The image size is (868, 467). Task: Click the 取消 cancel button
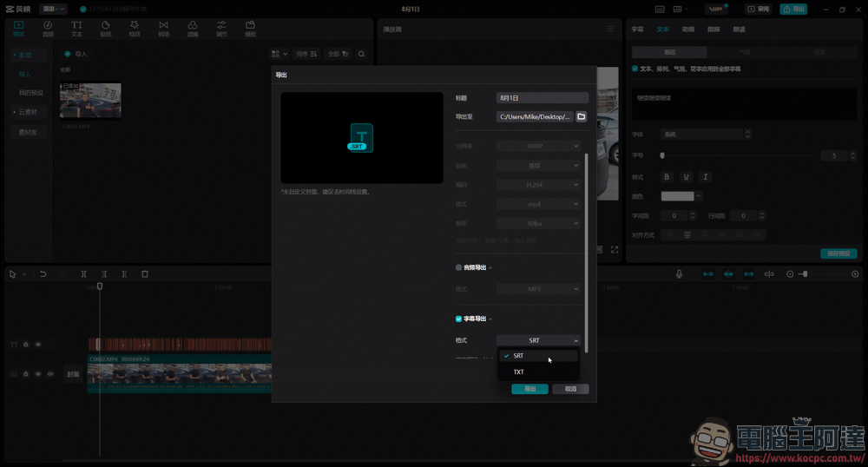point(570,389)
